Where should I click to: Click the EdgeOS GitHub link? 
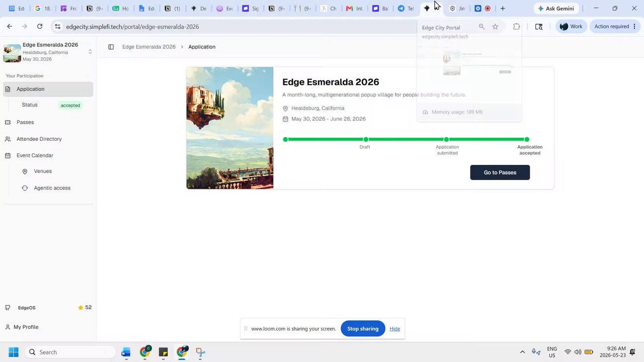coord(27,308)
